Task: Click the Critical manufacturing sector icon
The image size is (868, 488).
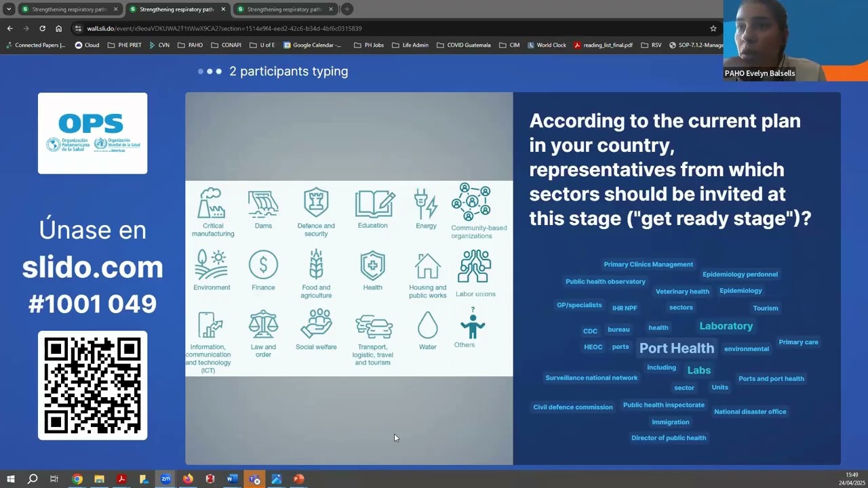Action: tap(212, 203)
